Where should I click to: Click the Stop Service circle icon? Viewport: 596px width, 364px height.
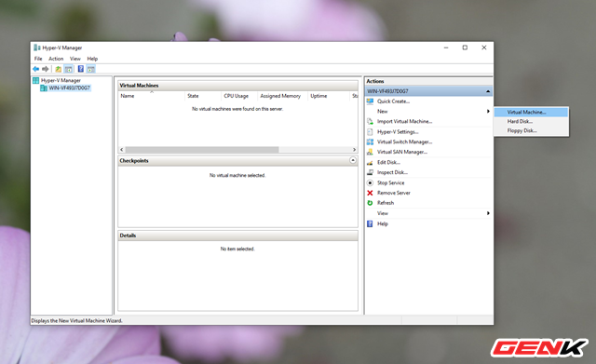tap(370, 182)
